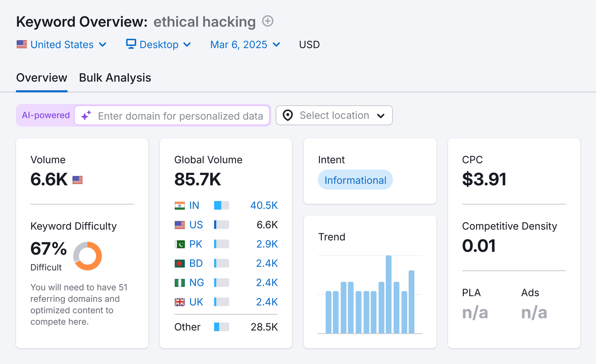Expand the Desktop device dropdown
Image resolution: width=596 pixels, height=364 pixels.
[x=159, y=45]
